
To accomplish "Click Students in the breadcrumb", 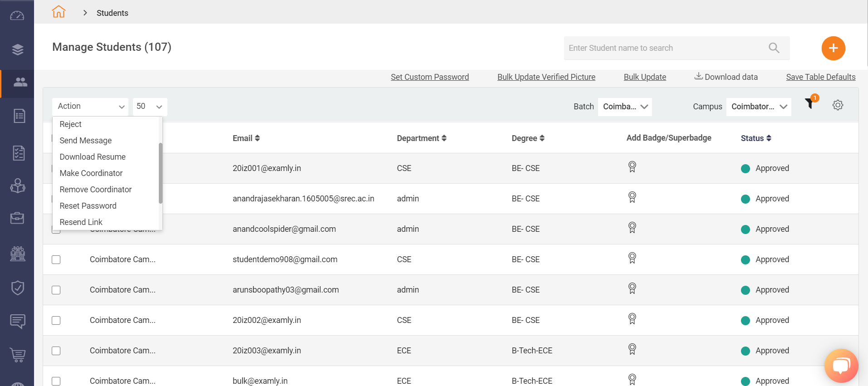I will (113, 13).
